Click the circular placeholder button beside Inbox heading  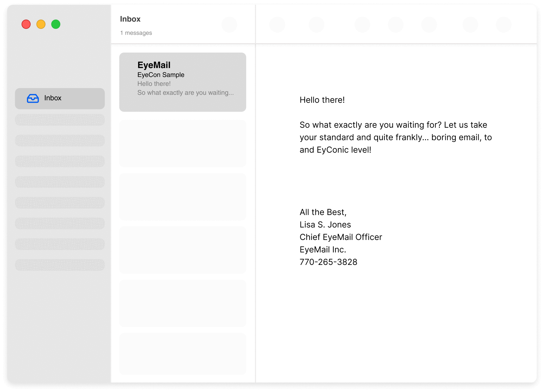pyautogui.click(x=229, y=25)
